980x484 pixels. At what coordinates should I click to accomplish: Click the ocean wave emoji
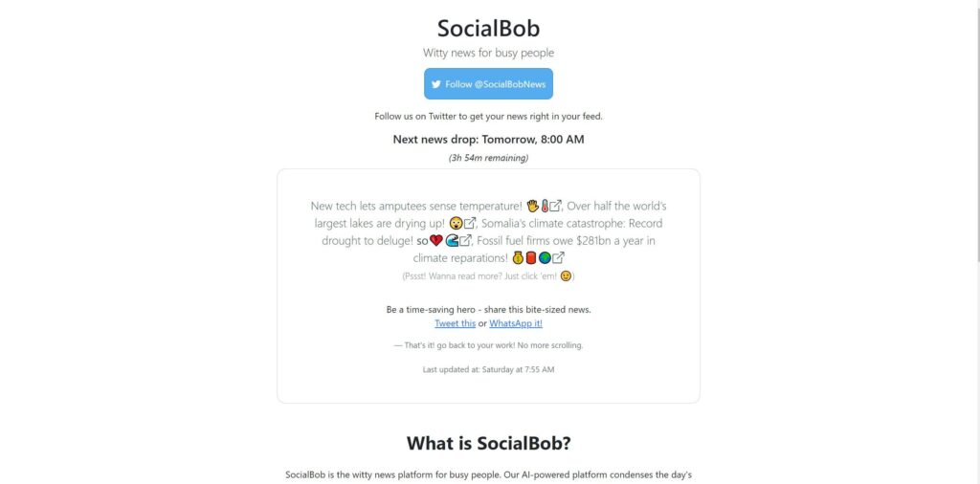coord(452,240)
